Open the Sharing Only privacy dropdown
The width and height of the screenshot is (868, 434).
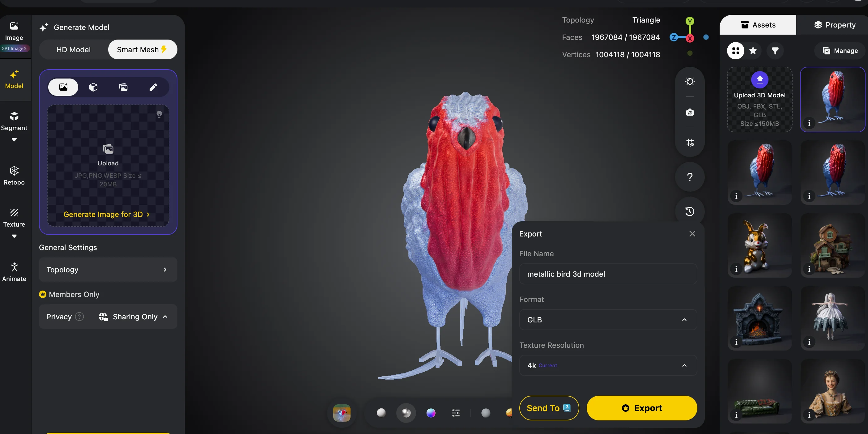point(134,317)
